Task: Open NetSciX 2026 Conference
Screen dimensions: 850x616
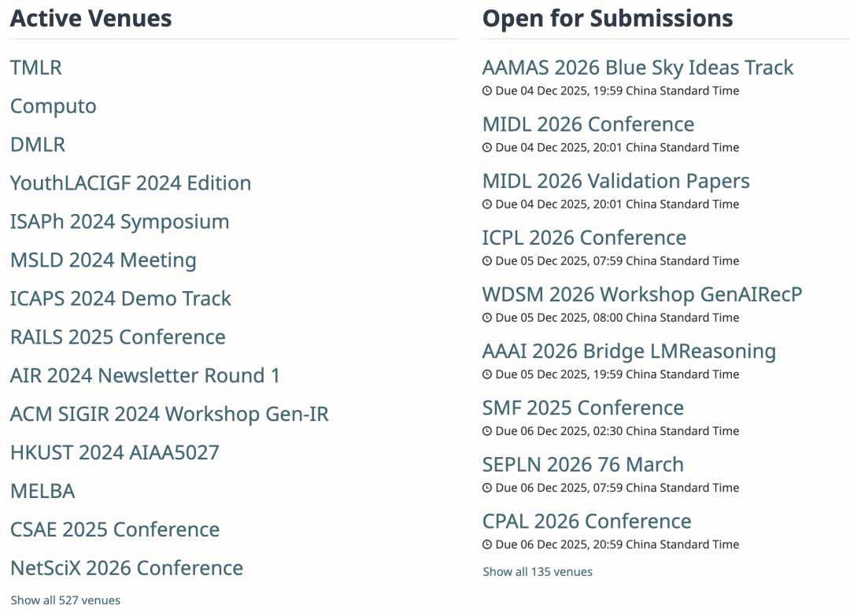Action: coord(127,568)
